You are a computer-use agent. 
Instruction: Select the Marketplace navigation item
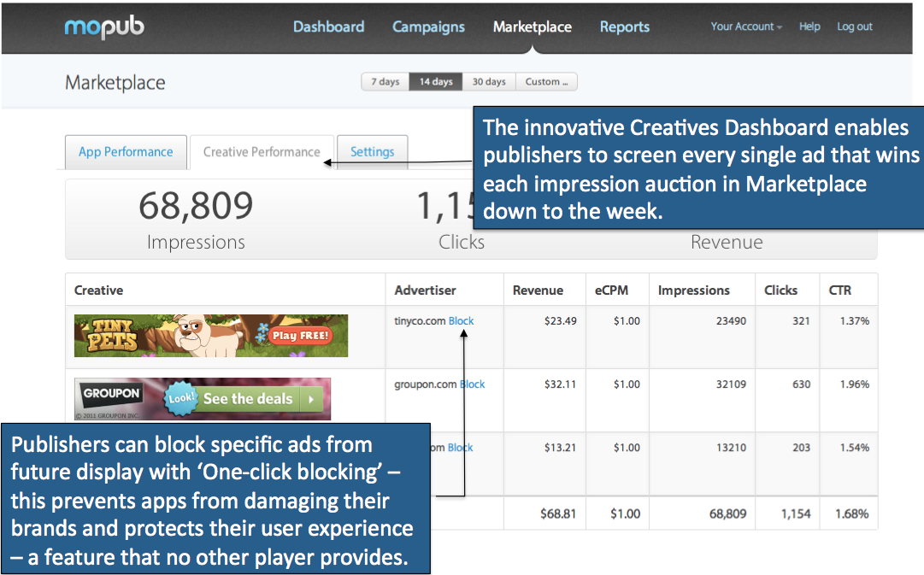point(532,27)
